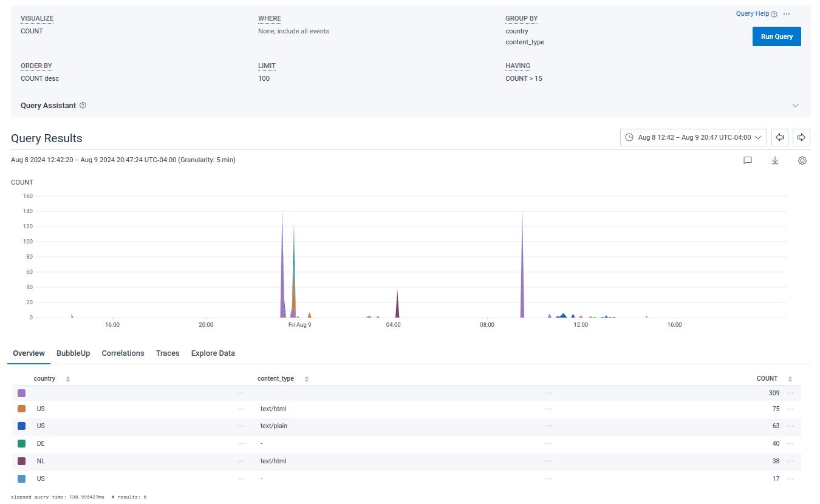This screenshot has width=820, height=504.
Task: Open ellipsis menu at end of 309 row
Action: coord(790,393)
